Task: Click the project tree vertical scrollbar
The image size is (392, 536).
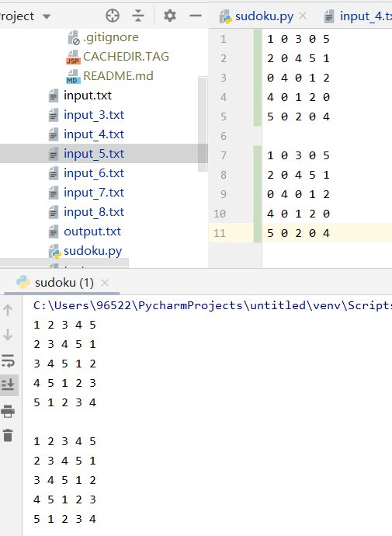Action: pyautogui.click(x=203, y=124)
